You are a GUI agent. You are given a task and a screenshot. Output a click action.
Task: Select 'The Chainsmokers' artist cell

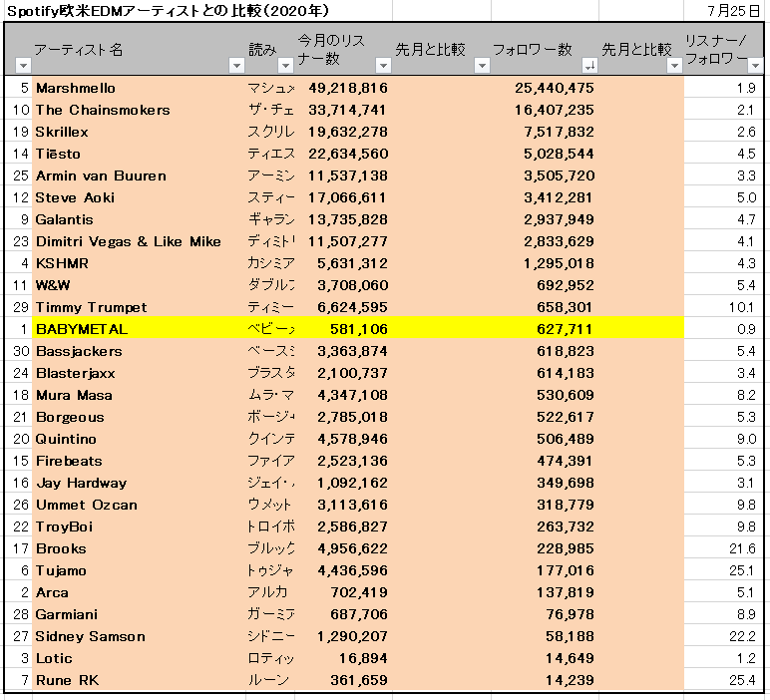139,110
